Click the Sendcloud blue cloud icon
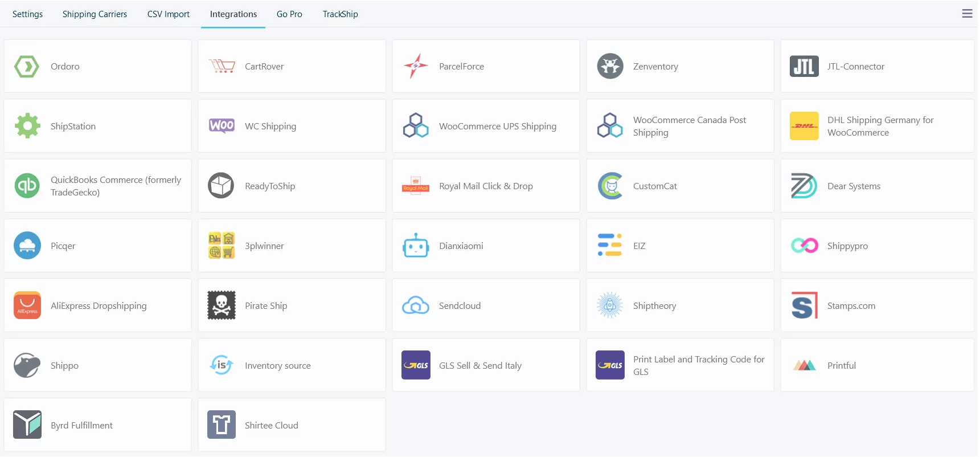The height and width of the screenshot is (457, 980). coord(416,305)
